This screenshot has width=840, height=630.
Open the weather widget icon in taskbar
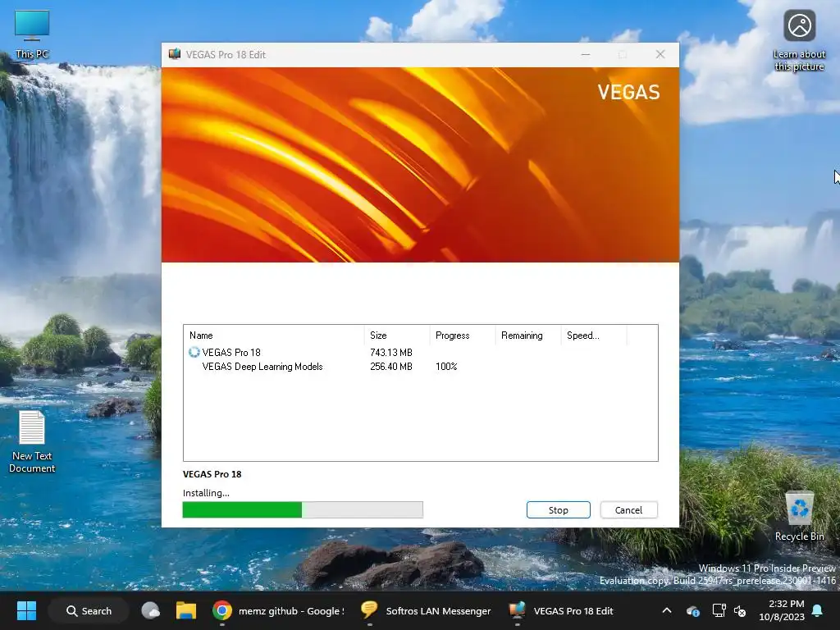pos(151,610)
